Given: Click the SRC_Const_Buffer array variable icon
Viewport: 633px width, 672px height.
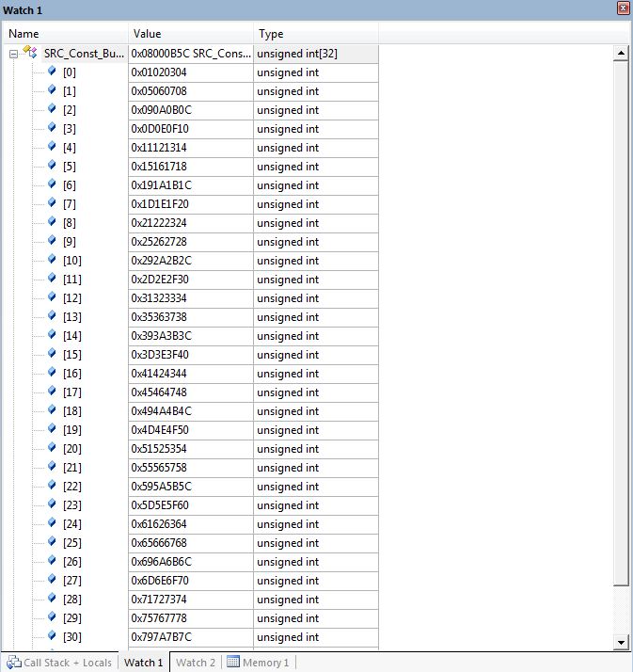Looking at the screenshot, I should click(30, 54).
